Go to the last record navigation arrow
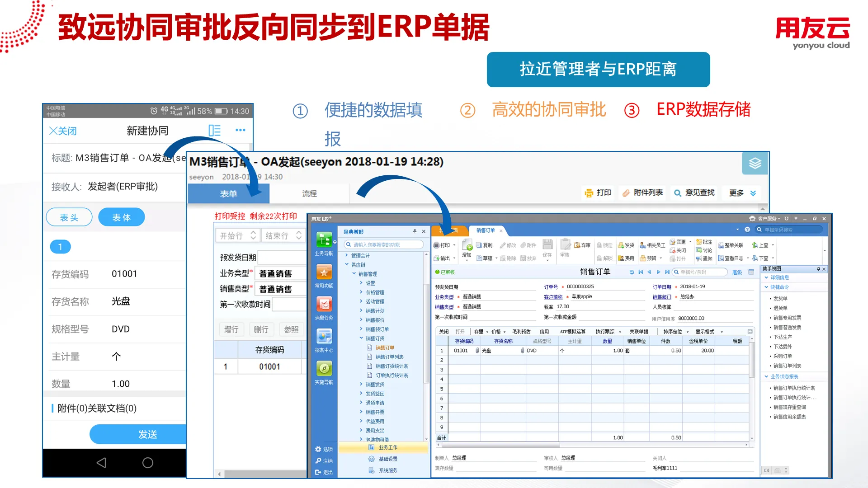 tap(667, 272)
